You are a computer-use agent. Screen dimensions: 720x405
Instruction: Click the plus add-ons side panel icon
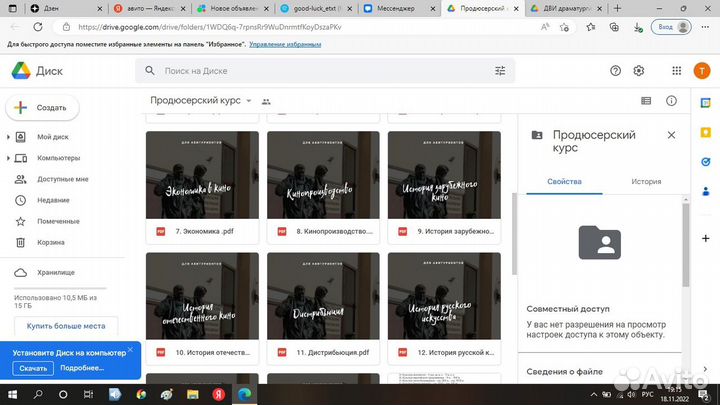(x=706, y=238)
